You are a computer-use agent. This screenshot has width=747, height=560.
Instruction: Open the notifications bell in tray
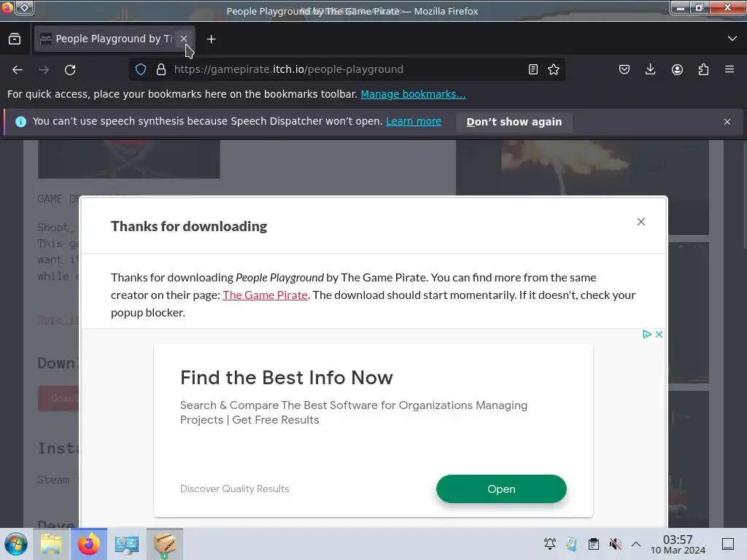[x=550, y=544]
